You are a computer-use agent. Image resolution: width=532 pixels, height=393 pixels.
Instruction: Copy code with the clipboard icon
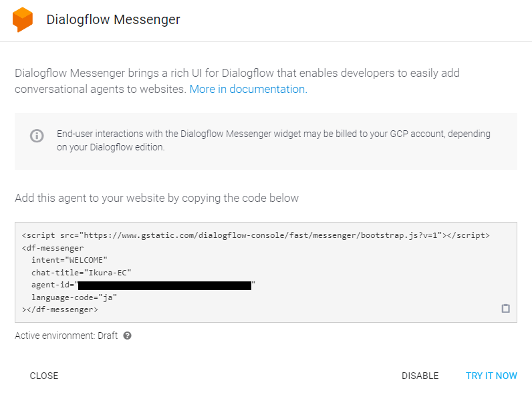point(505,308)
